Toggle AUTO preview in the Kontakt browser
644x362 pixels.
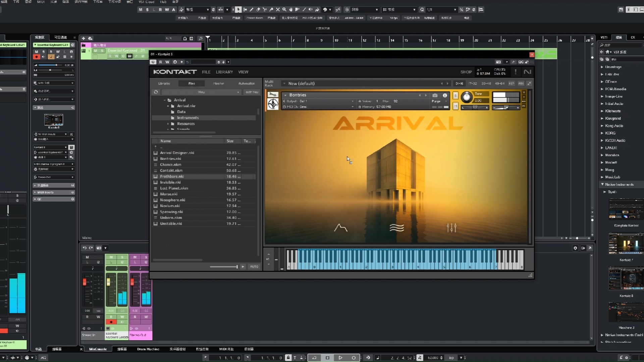pyautogui.click(x=254, y=267)
